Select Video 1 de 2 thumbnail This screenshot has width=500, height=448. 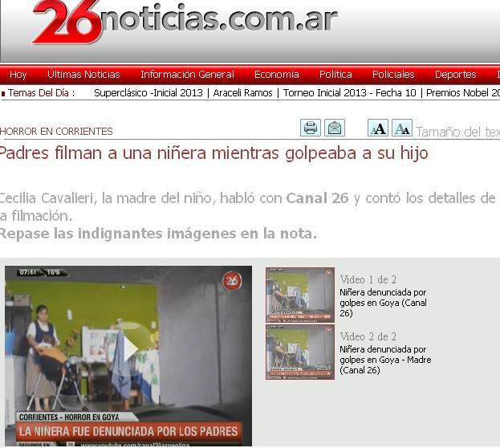click(300, 295)
